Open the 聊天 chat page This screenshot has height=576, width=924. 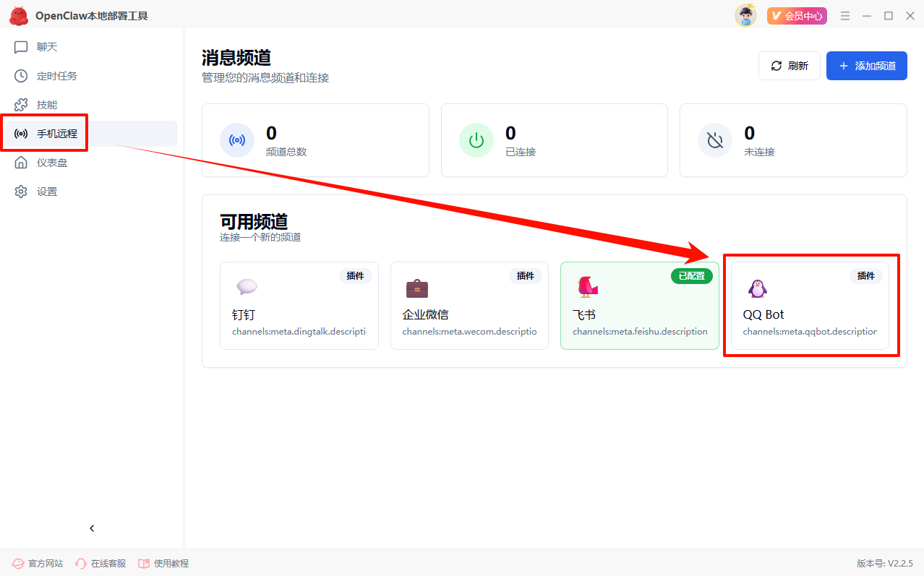click(46, 47)
